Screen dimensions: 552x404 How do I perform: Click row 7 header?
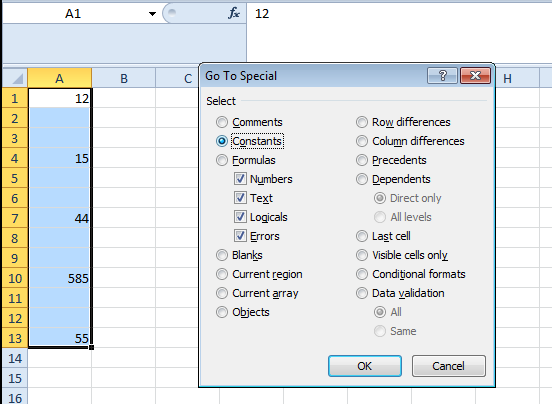click(x=15, y=218)
